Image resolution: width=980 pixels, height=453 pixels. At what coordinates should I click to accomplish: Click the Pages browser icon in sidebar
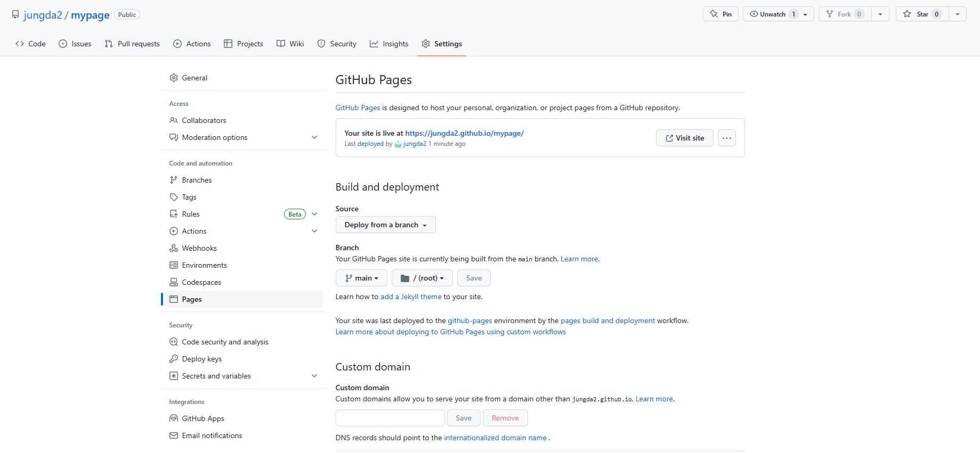174,299
